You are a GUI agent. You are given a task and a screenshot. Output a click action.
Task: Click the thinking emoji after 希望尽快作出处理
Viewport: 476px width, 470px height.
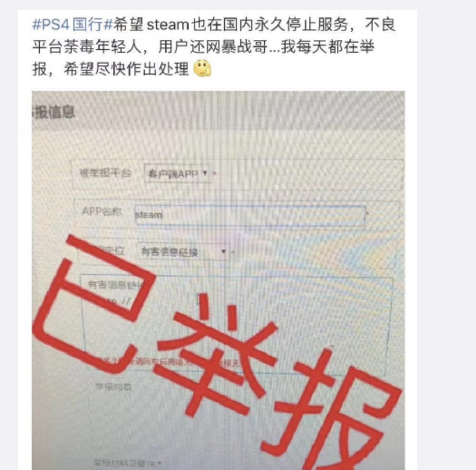(x=202, y=69)
